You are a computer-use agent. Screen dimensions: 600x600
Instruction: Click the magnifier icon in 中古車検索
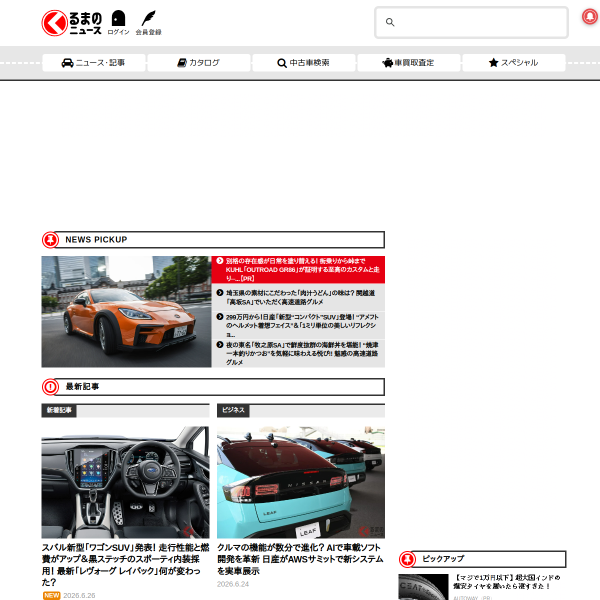[x=282, y=63]
